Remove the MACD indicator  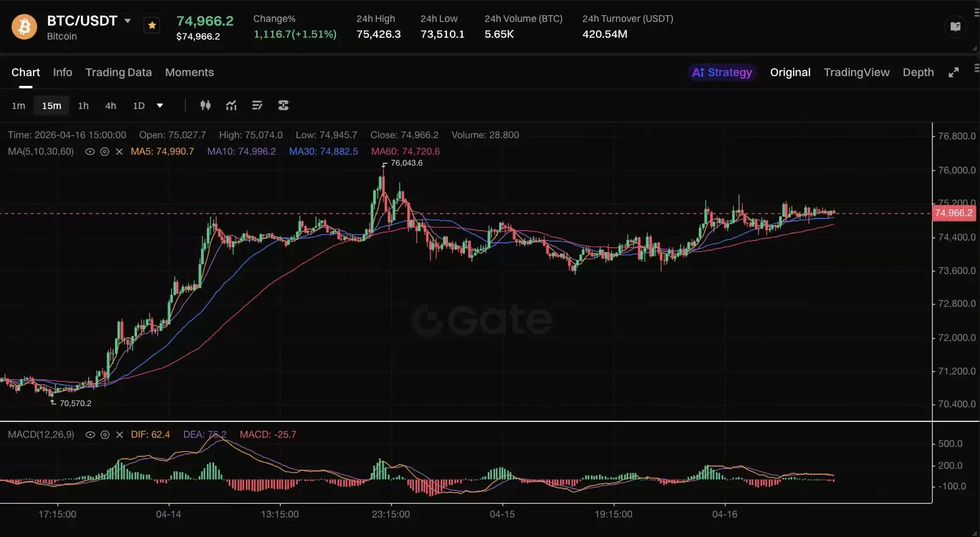click(119, 435)
